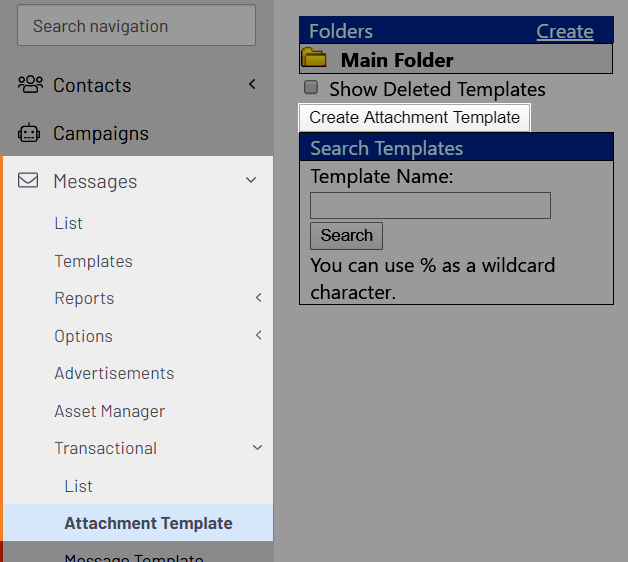Click the Create link in Folders header

click(x=565, y=31)
